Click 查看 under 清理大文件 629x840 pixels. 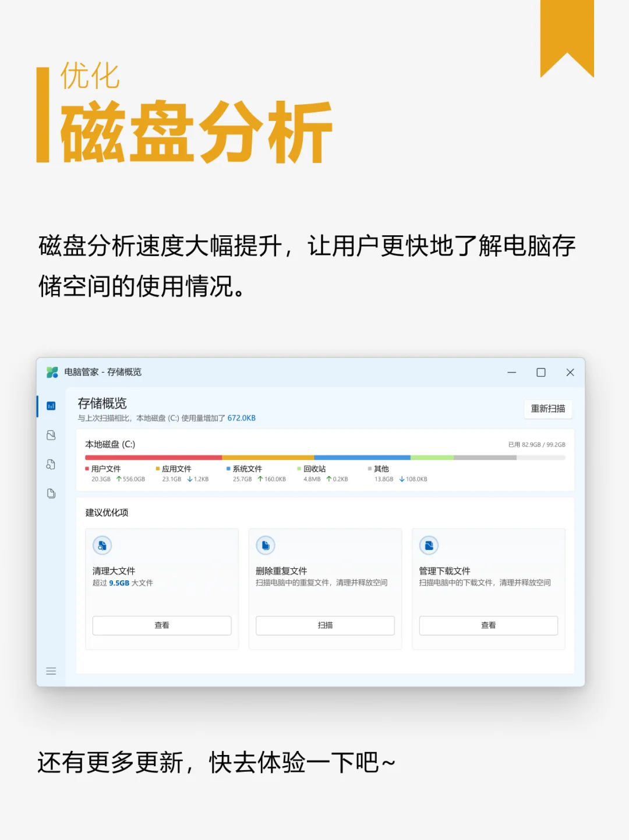coord(161,625)
